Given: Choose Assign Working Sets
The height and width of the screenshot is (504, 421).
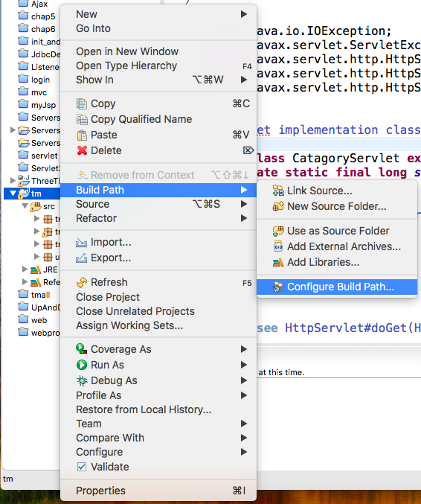Looking at the screenshot, I should point(158,325).
